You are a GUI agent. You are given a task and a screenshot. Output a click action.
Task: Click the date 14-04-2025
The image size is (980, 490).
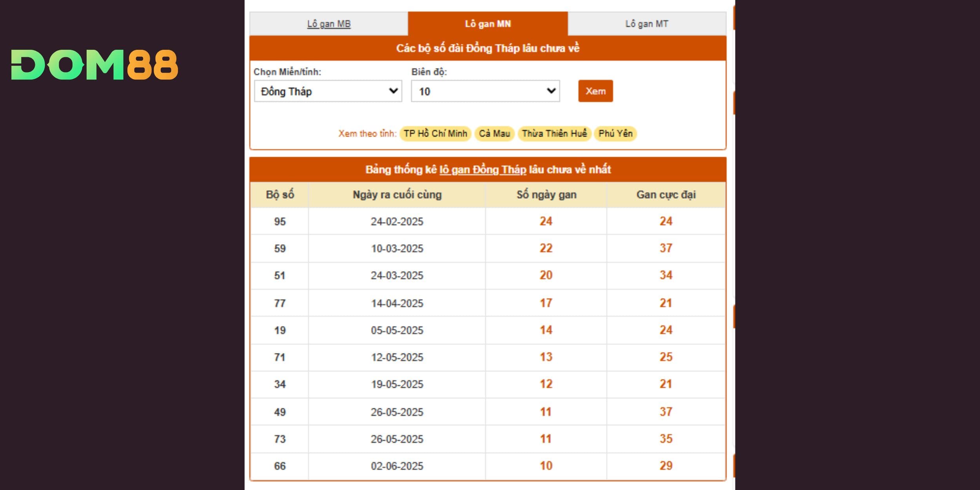coord(397,303)
